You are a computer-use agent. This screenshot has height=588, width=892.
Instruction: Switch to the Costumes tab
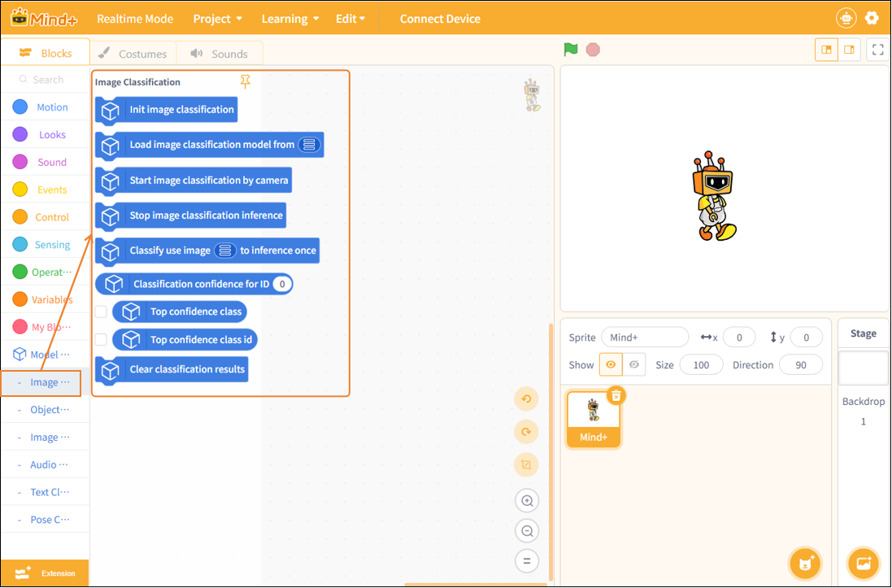tap(133, 54)
